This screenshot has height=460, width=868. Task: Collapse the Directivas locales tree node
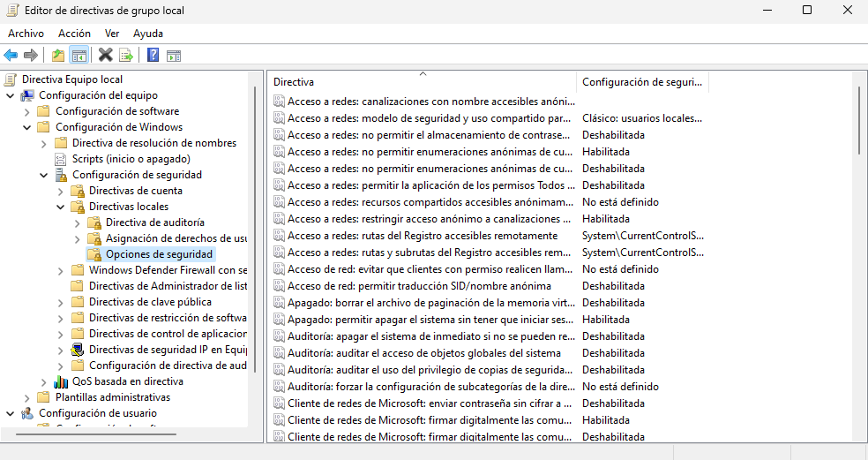click(60, 207)
